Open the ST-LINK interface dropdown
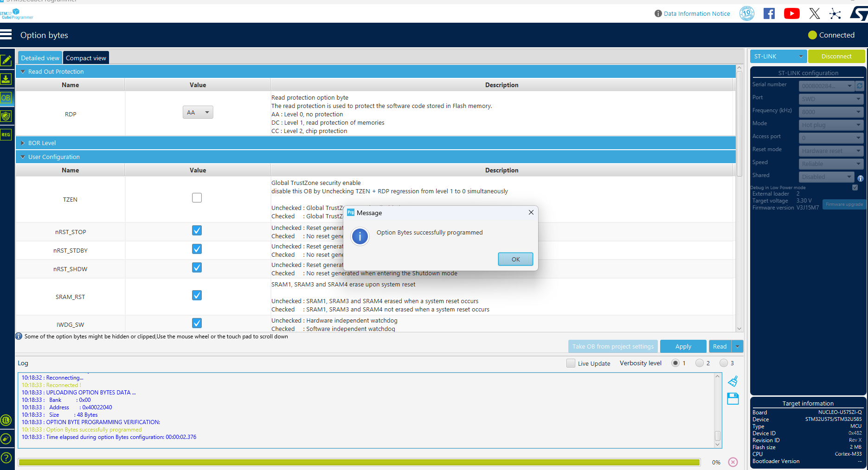868x470 pixels. pos(778,57)
